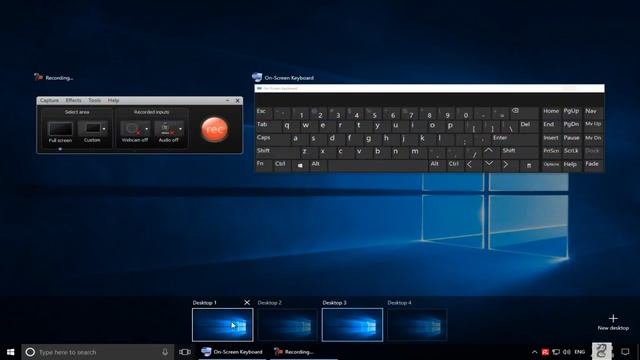Select Full screen capture area

60,132
